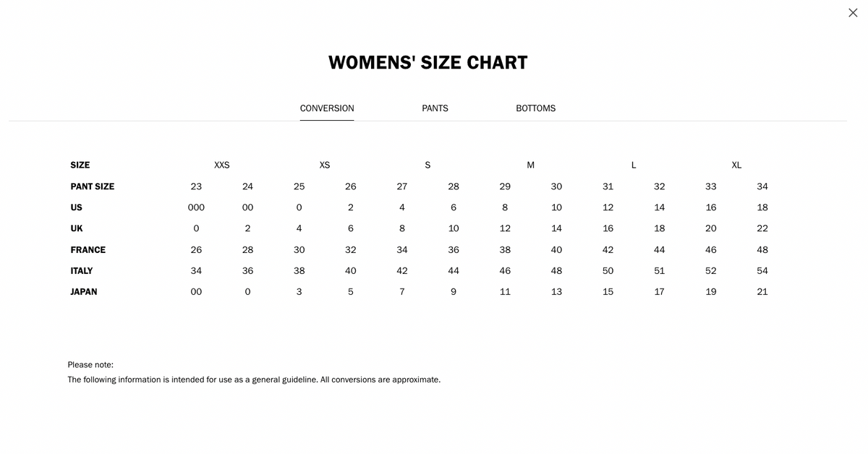This screenshot has height=454, width=868.
Task: Select the JAPAN row label
Action: click(x=84, y=292)
